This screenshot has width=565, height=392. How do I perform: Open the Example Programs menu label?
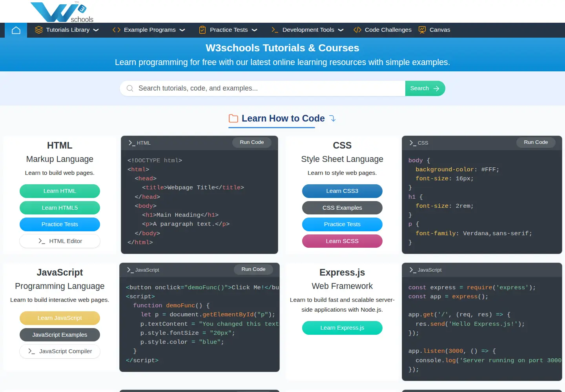pos(150,30)
